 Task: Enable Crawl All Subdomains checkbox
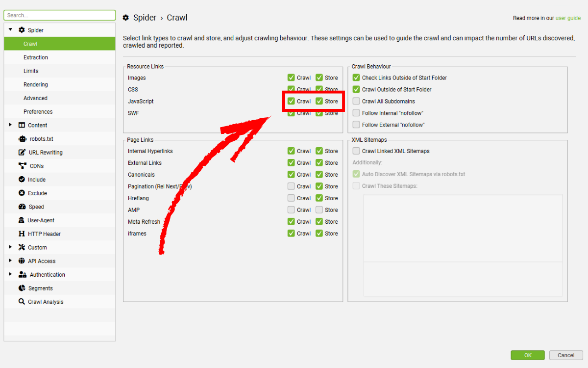click(x=356, y=102)
